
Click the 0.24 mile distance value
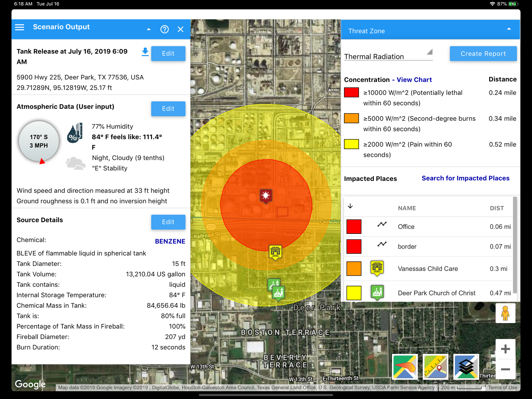coord(502,93)
